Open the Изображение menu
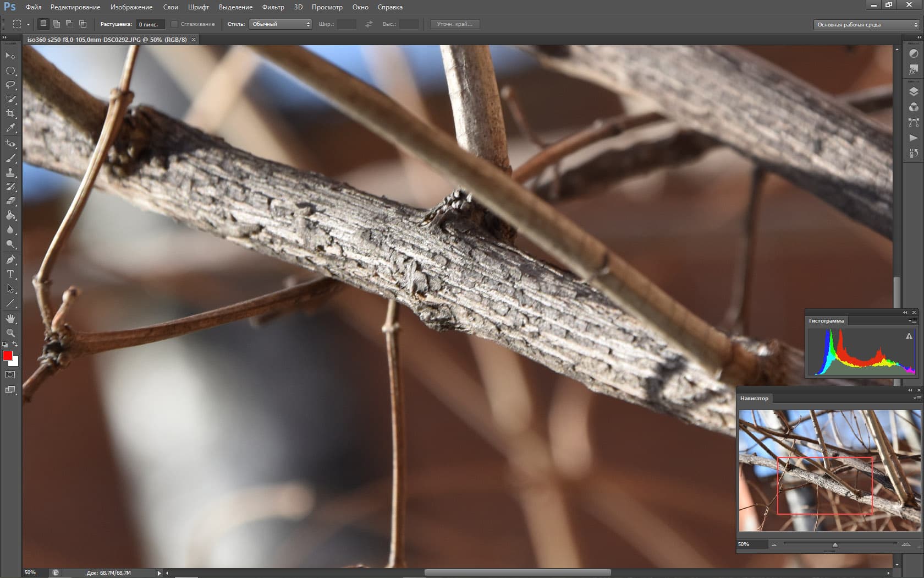 [x=131, y=7]
